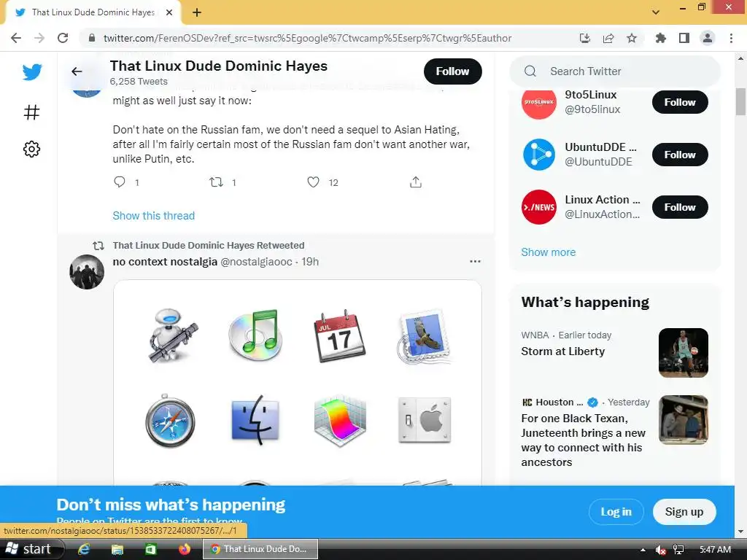This screenshot has height=560, width=747.
Task: Toggle the Chrome side panel icon
Action: 684,38
